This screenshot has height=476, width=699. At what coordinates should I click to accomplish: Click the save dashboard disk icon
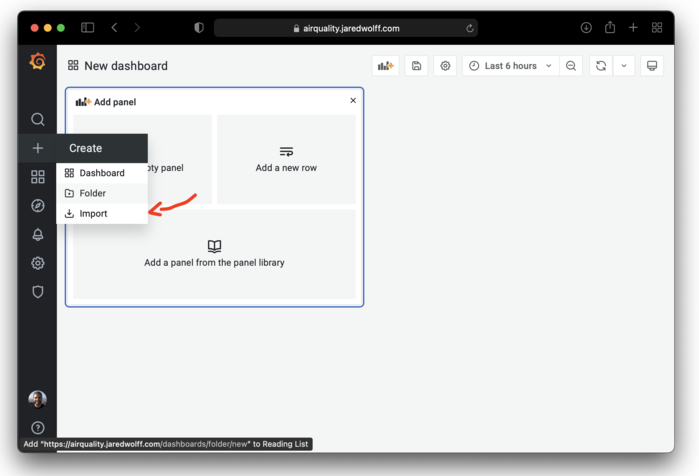pyautogui.click(x=416, y=66)
